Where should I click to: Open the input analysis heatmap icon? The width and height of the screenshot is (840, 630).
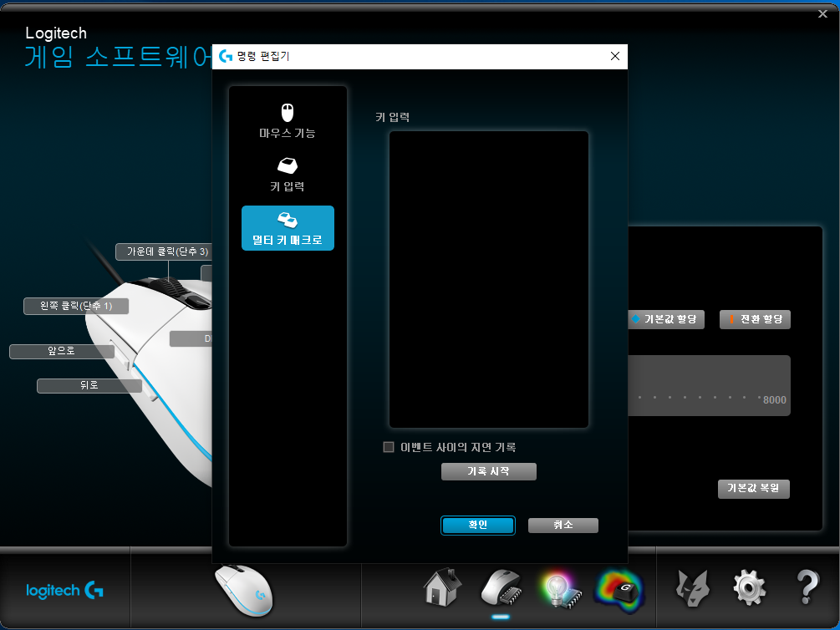tap(620, 591)
